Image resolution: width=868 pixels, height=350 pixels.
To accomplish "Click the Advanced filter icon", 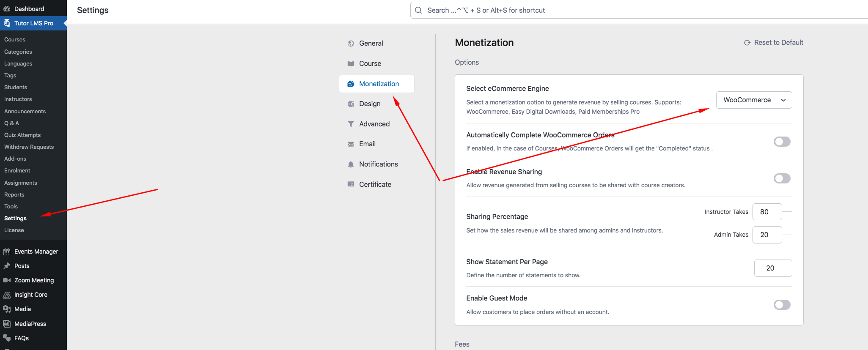I will (351, 124).
